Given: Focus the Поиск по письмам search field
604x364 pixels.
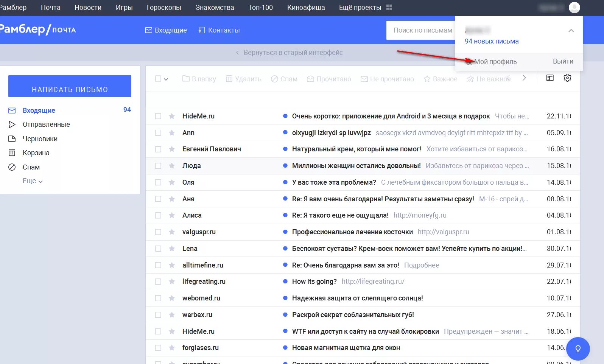Looking at the screenshot, I should click(420, 30).
